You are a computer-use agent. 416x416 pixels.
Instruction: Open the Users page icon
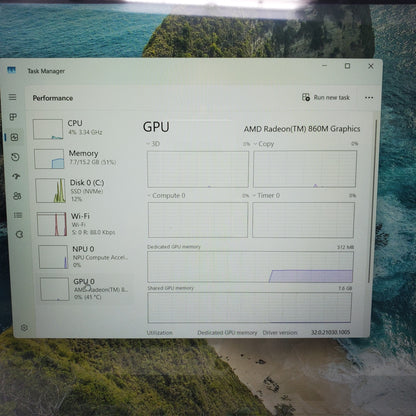17,196
